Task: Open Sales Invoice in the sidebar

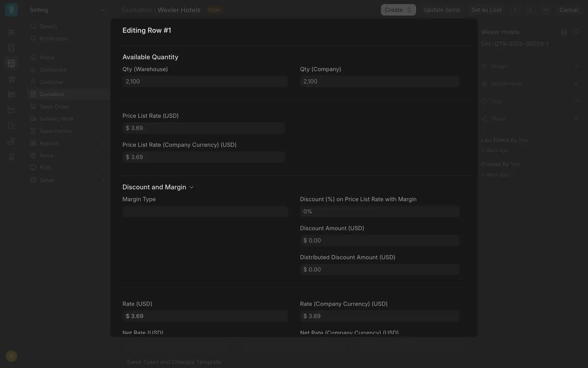Action: pos(68,131)
